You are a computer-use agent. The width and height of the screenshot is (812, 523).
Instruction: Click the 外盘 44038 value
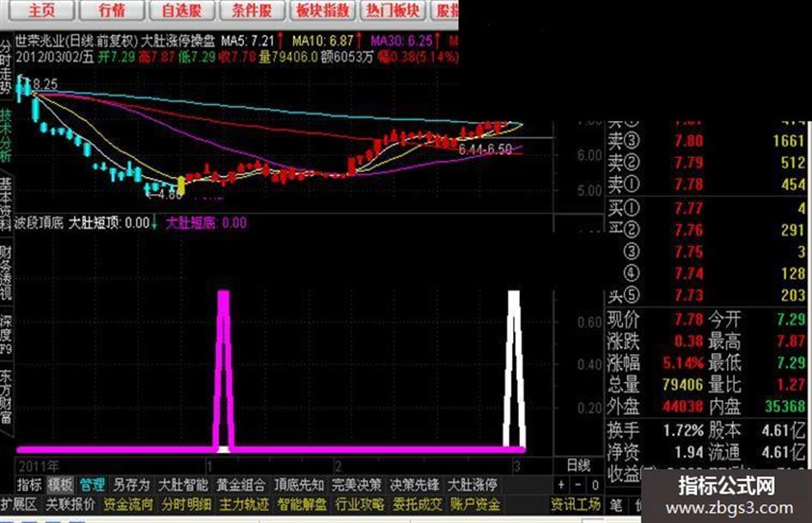(x=683, y=406)
